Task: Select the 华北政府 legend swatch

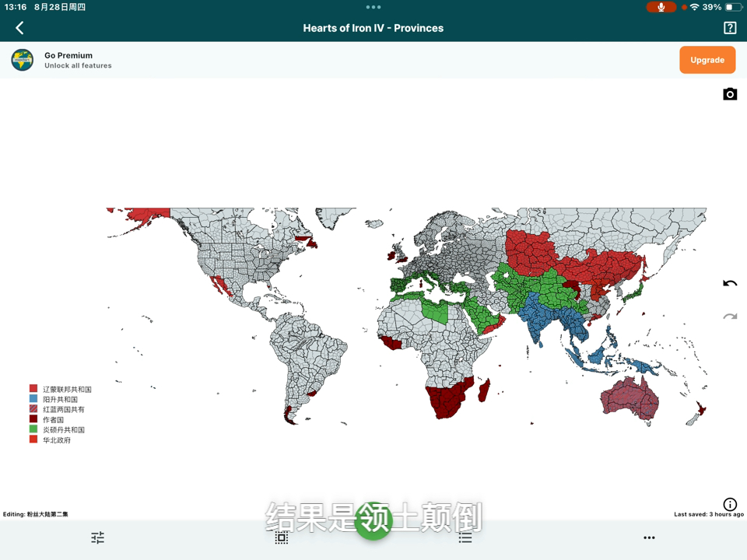Action: [x=33, y=439]
